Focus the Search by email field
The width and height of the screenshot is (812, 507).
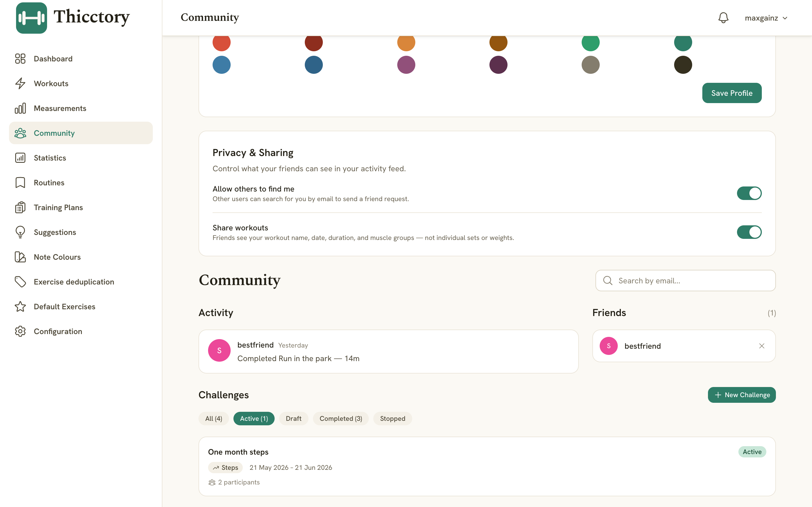coord(685,281)
